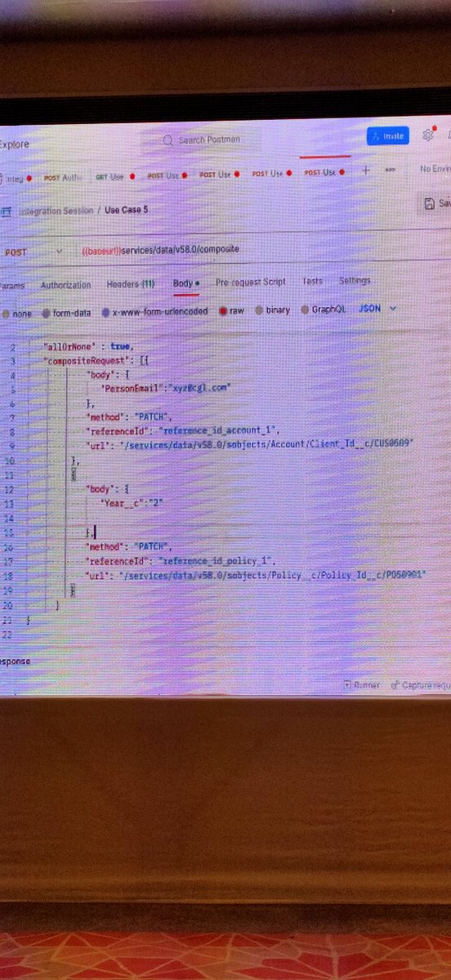Click Capture requests in bottom bar
The image size is (451, 980).
point(421,685)
